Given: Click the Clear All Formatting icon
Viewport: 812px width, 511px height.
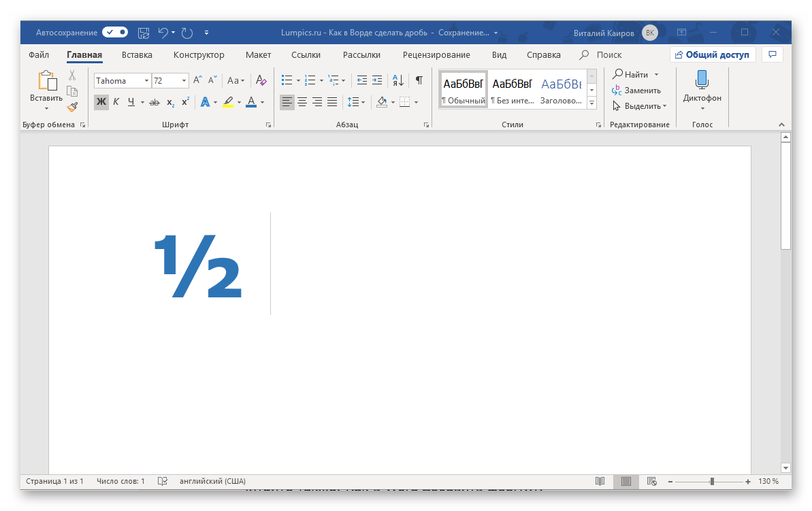Looking at the screenshot, I should tap(261, 80).
